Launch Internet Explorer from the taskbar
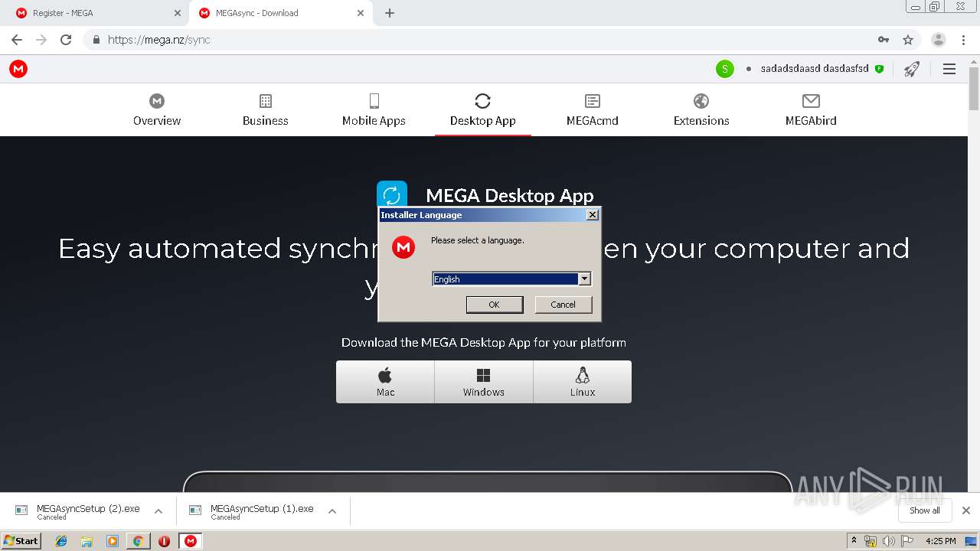The height and width of the screenshot is (551, 980). pyautogui.click(x=61, y=541)
